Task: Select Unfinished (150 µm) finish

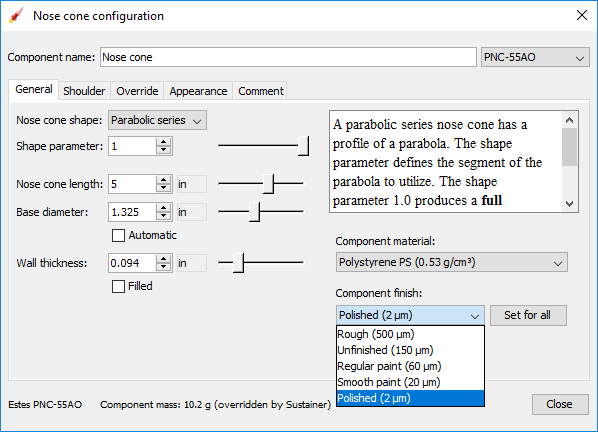Action: click(410, 350)
